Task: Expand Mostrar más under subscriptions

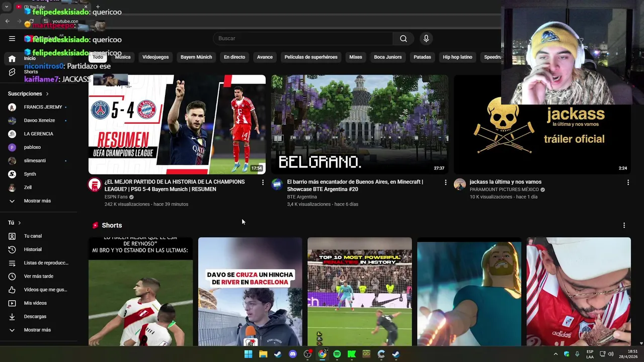Action: point(38,201)
